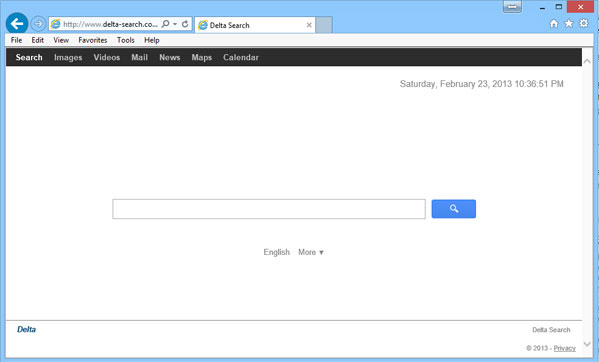Expand the More languages dropdown
The image size is (599, 362).
[311, 252]
